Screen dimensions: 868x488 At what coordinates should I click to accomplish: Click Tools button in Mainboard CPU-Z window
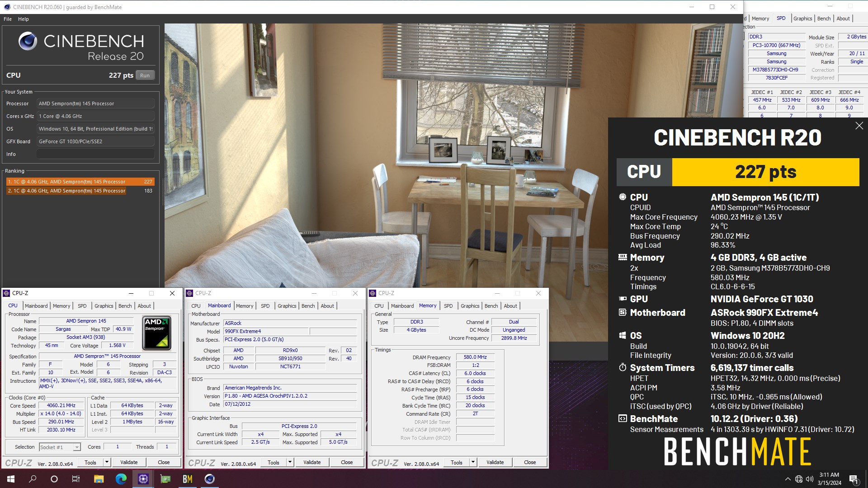(274, 462)
